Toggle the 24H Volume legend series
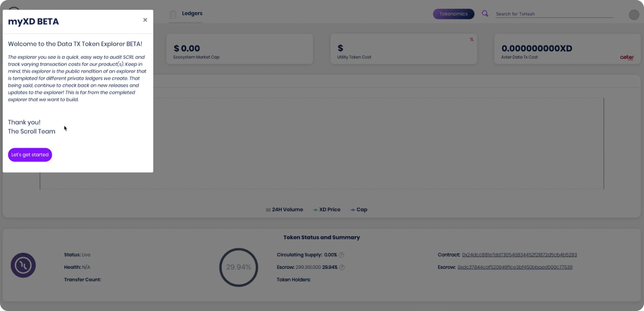 (284, 209)
